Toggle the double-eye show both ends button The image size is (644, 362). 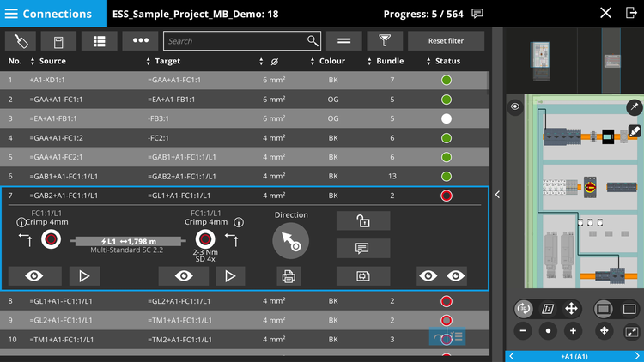click(x=445, y=275)
